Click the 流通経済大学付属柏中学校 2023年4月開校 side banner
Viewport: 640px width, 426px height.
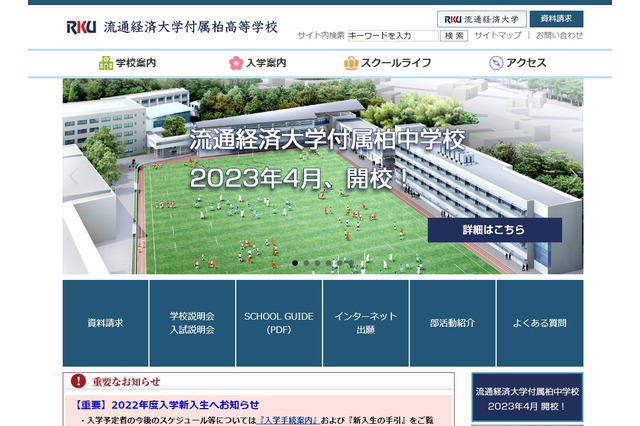click(x=527, y=397)
